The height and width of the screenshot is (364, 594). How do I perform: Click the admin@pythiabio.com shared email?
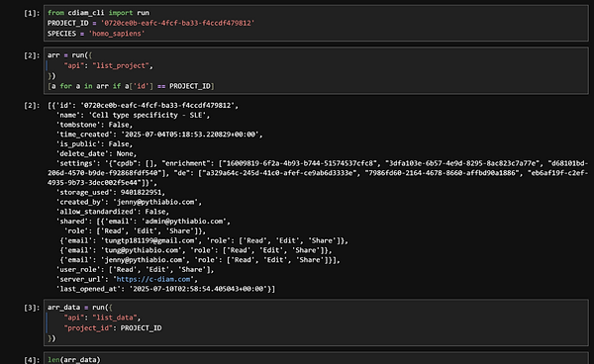pos(184,222)
